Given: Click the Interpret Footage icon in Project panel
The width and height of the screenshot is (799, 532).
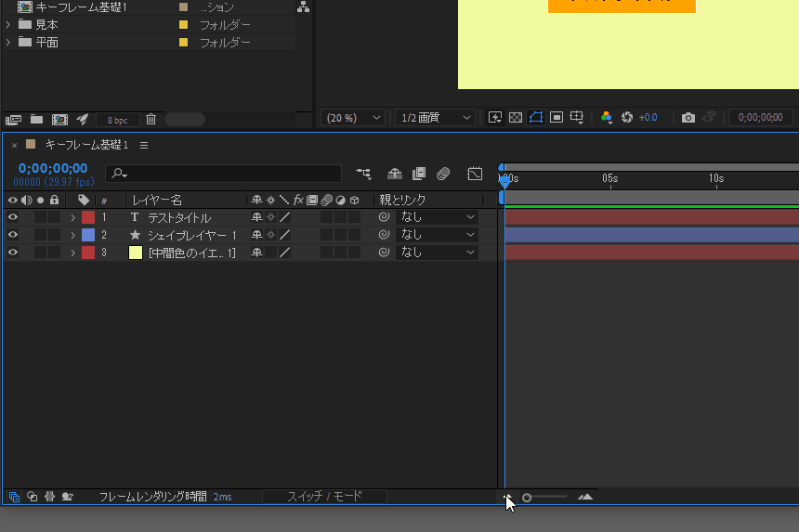Looking at the screenshot, I should (13, 120).
